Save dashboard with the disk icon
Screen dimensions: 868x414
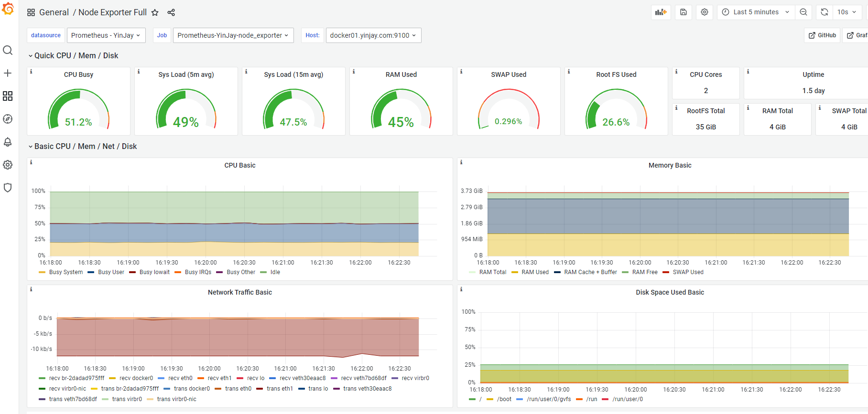click(684, 12)
